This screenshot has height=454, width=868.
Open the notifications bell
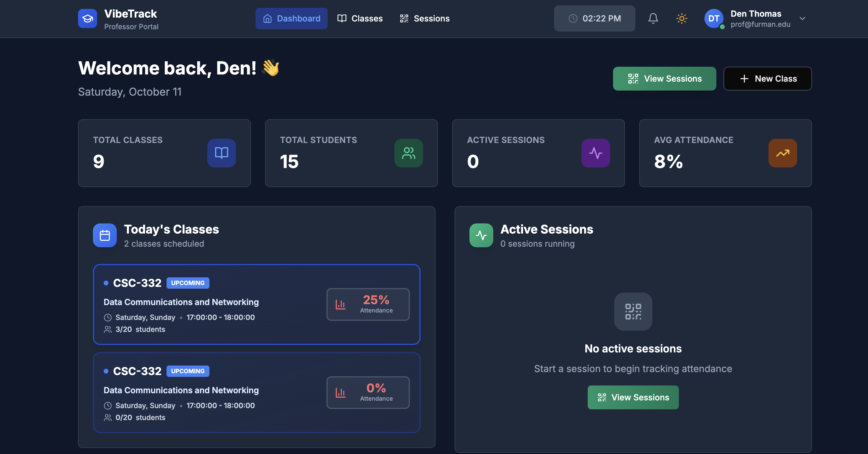pos(653,18)
